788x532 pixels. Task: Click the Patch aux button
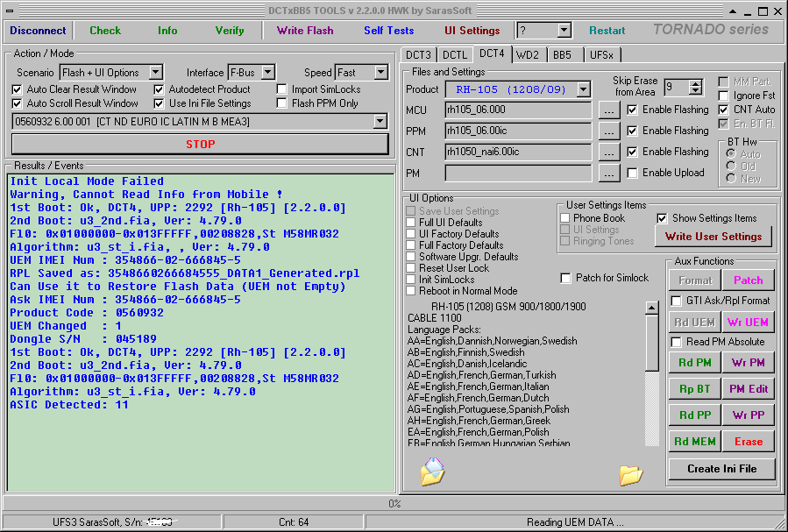(748, 280)
